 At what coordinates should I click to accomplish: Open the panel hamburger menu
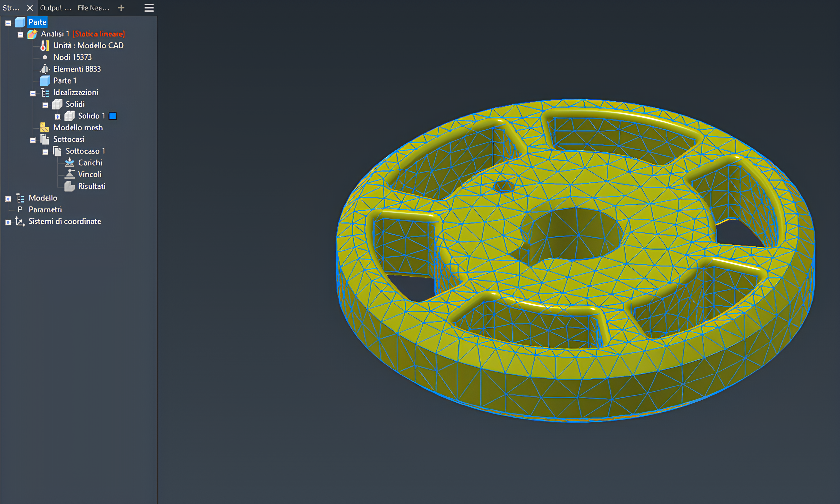coord(149,8)
